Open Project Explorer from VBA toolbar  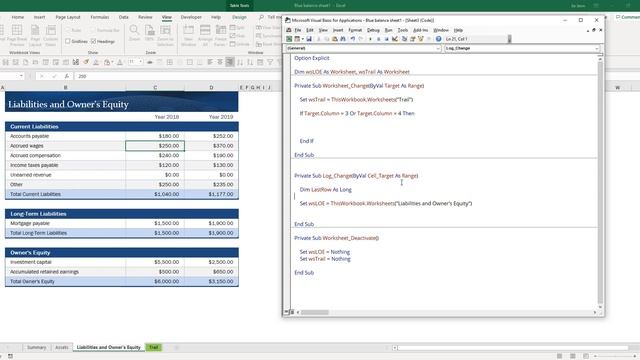(x=404, y=39)
